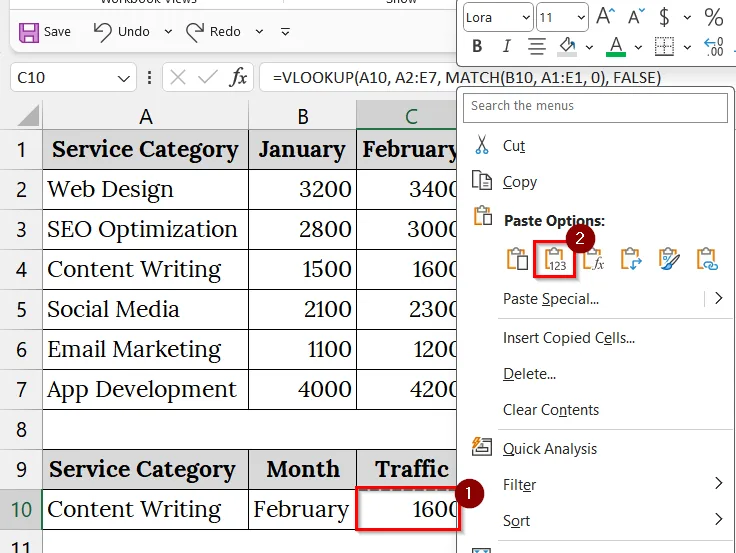The width and height of the screenshot is (736, 553).
Task: Click Paste Transpose icon
Action: pos(631,259)
